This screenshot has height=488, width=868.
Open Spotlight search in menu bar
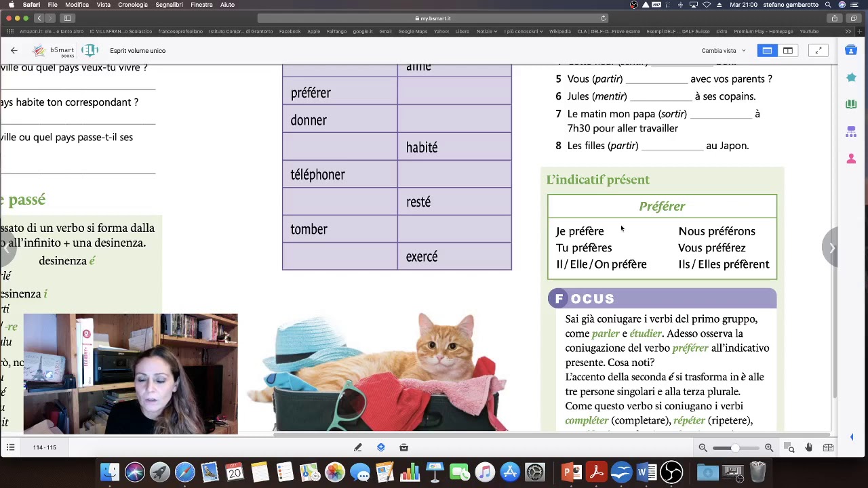(828, 5)
